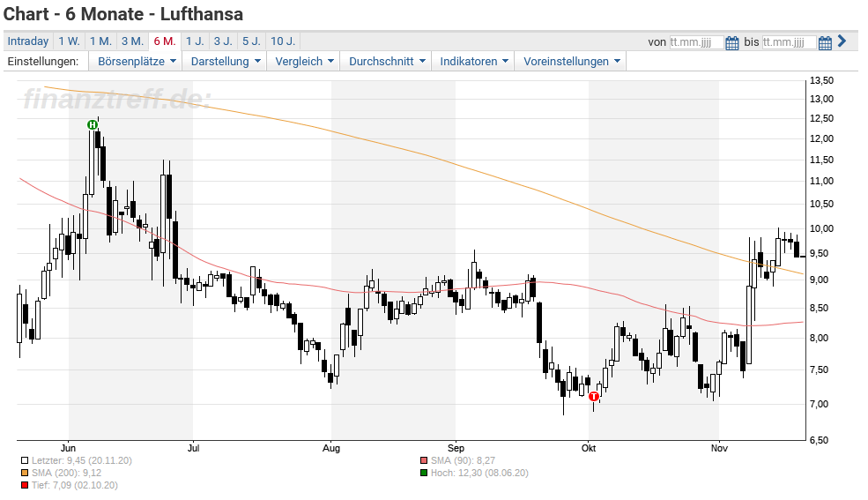Open the Darstellung dropdown
The image size is (868, 500).
226,62
